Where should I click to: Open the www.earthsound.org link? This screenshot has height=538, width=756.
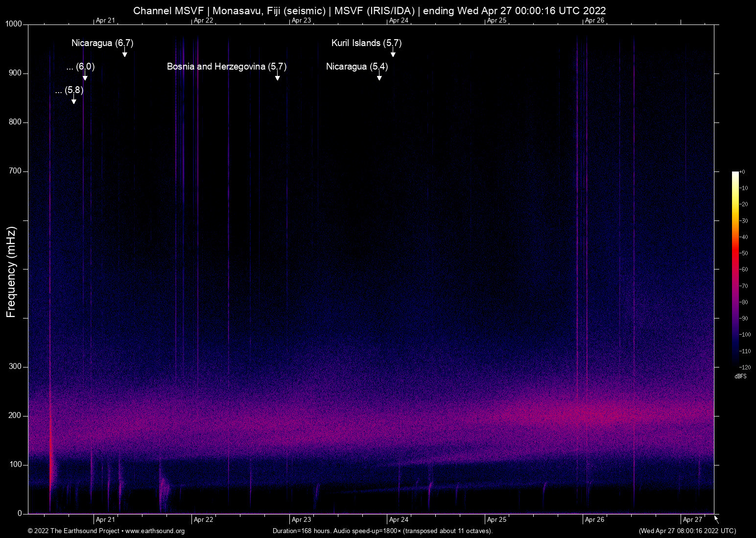(x=155, y=531)
